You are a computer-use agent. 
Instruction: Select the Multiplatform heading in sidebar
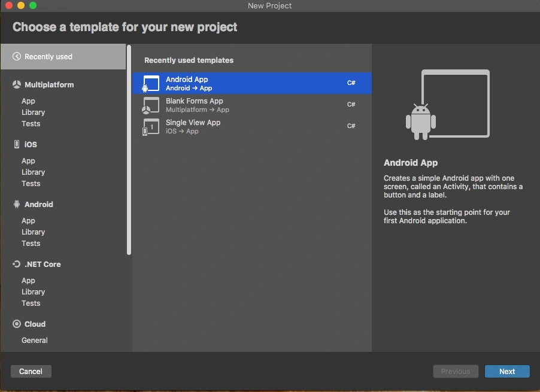point(49,84)
